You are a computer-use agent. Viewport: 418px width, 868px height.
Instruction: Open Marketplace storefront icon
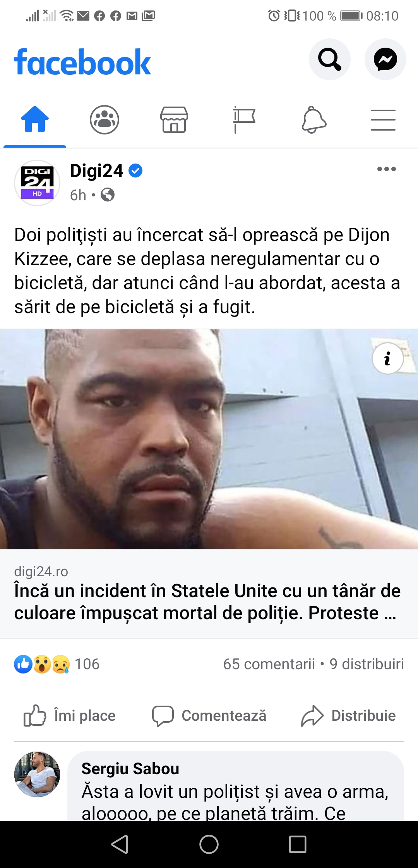[x=174, y=119]
